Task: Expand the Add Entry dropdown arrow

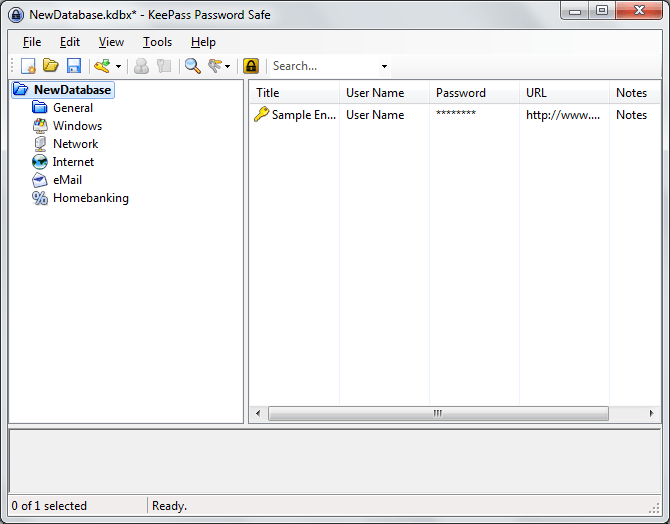Action: 118,67
